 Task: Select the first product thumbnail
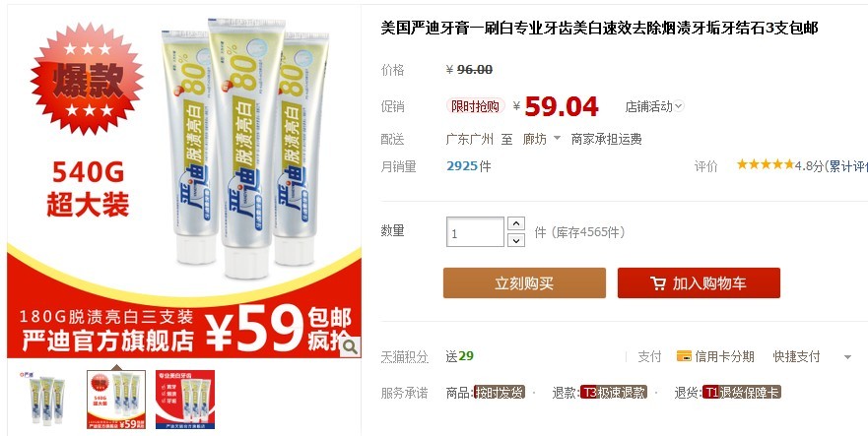coord(46,399)
